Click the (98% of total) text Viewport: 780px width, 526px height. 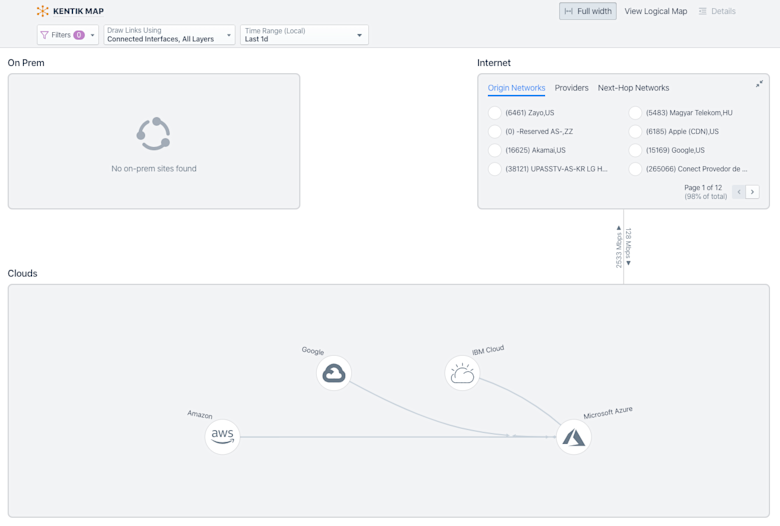pos(705,197)
